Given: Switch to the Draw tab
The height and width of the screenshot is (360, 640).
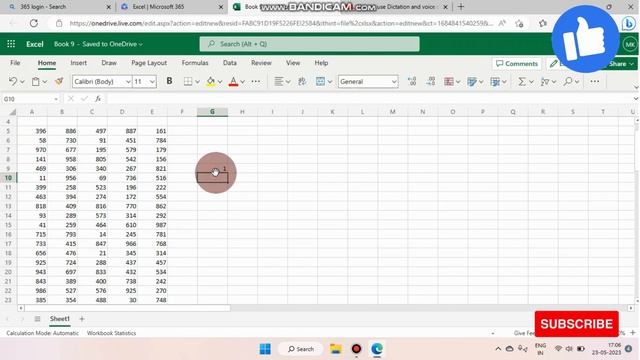Looking at the screenshot, I should tap(109, 63).
